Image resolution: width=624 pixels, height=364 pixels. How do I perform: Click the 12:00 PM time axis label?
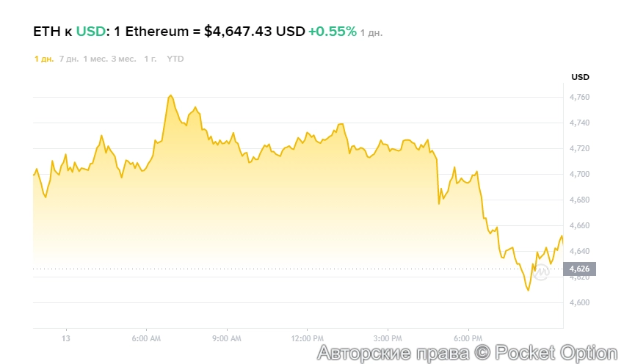tap(308, 339)
